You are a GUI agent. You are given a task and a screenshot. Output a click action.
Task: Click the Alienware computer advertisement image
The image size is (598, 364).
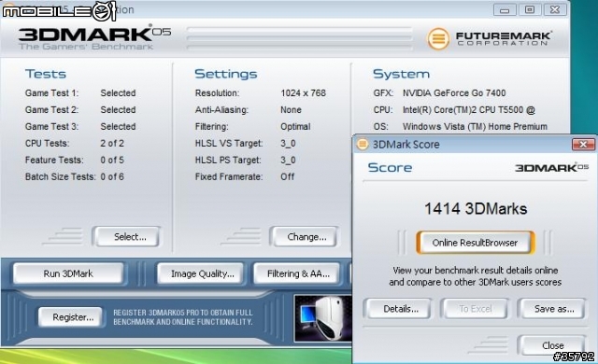pyautogui.click(x=323, y=318)
